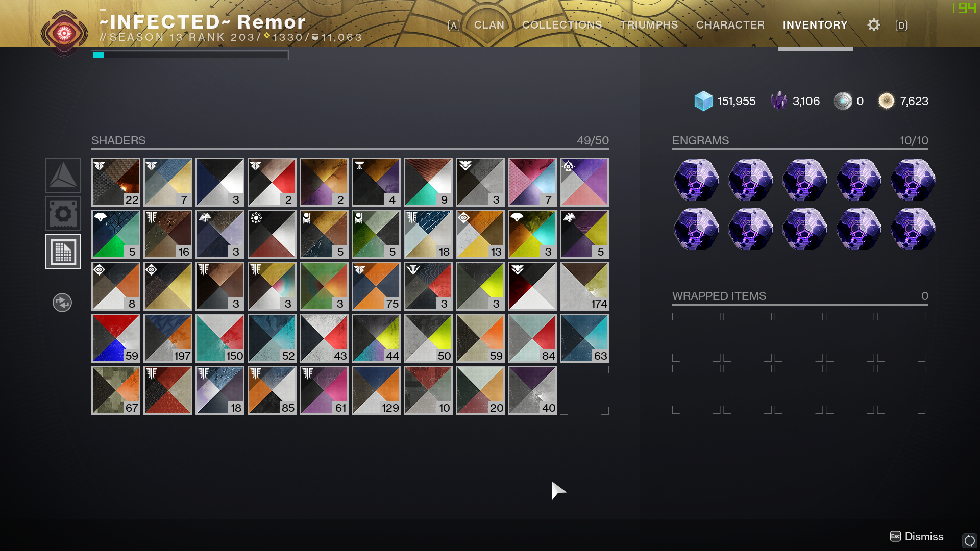Switch to the Clan tab

point(489,25)
